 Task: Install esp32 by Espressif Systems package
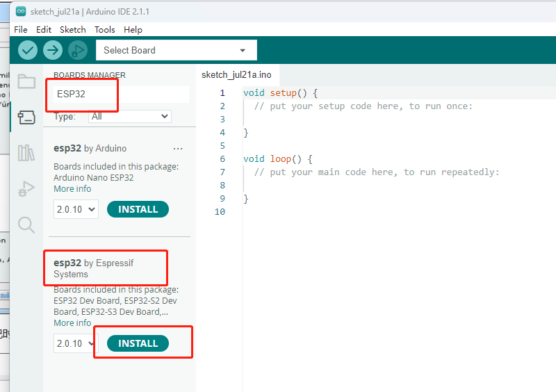[138, 343]
